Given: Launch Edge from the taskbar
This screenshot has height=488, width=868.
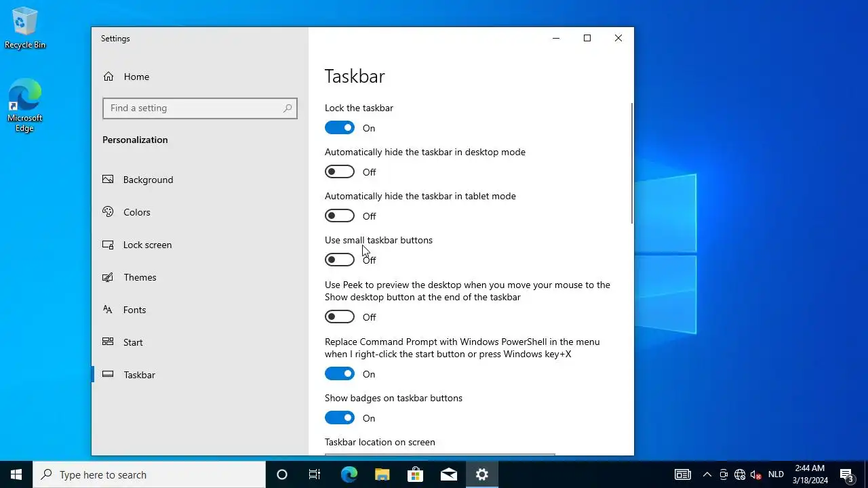Looking at the screenshot, I should pos(349,474).
